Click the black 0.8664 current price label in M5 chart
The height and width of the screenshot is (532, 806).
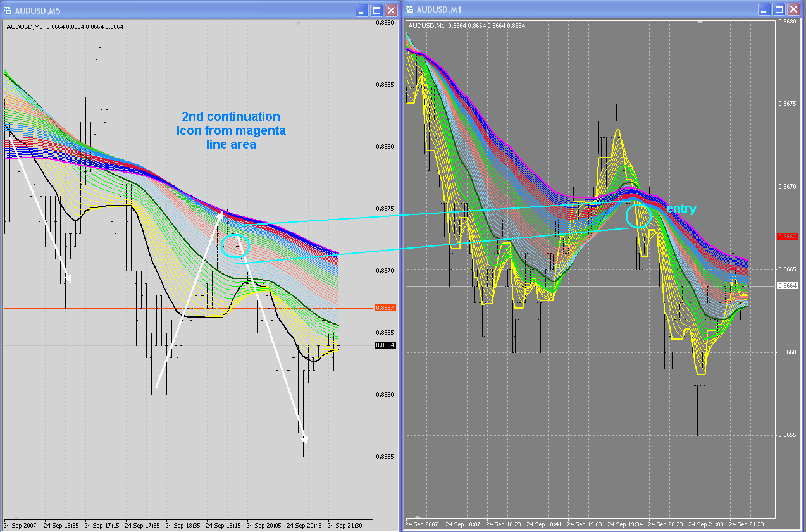385,345
